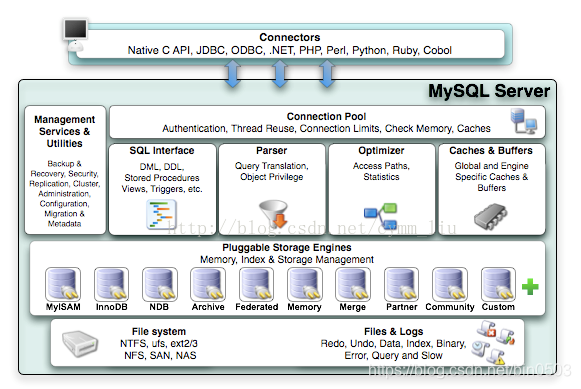This screenshot has height=389, width=581.
Task: Click the computer monitor icon by Connectors
Action: (75, 36)
